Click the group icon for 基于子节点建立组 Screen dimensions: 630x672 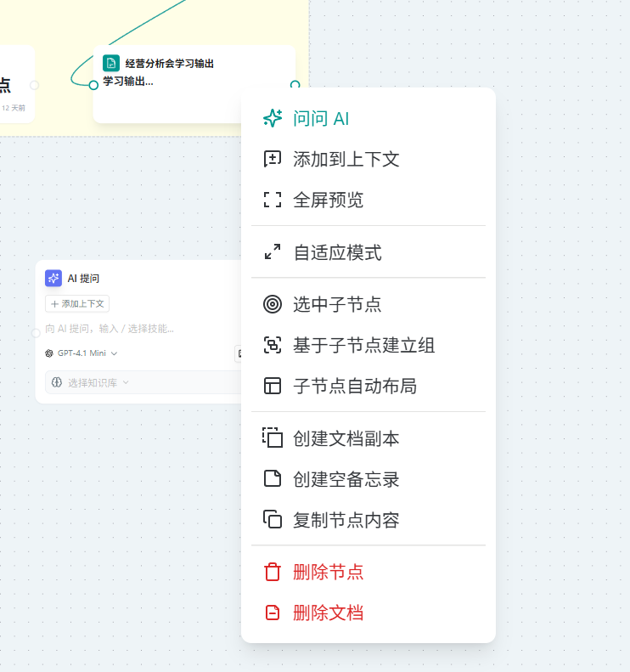click(273, 345)
